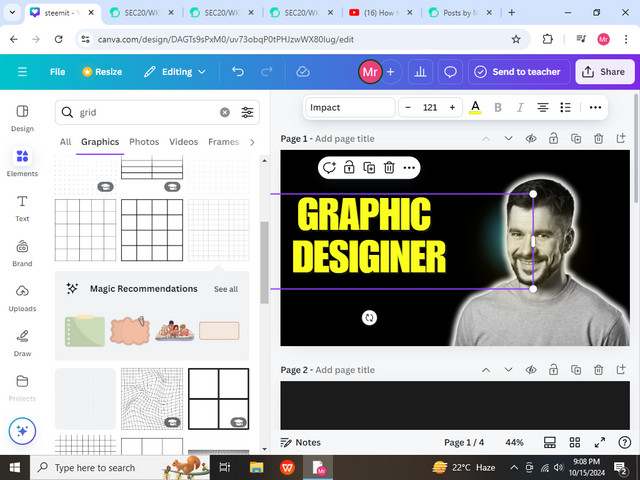Open the File menu
The image size is (640, 480).
pos(57,72)
